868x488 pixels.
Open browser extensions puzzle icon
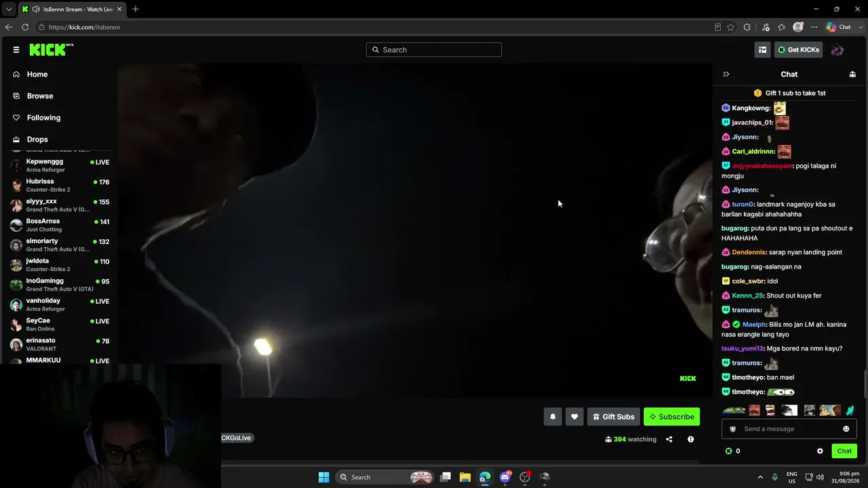click(x=747, y=27)
